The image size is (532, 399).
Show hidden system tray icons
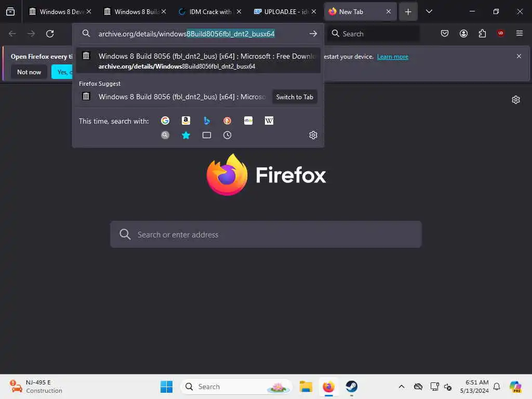coord(402,387)
